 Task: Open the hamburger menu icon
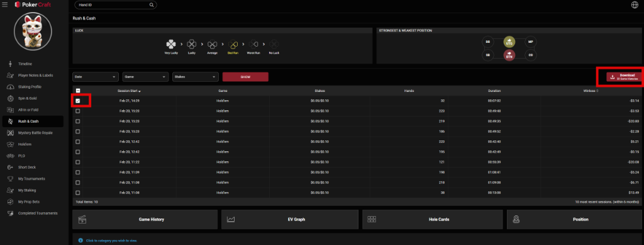tap(5, 4)
